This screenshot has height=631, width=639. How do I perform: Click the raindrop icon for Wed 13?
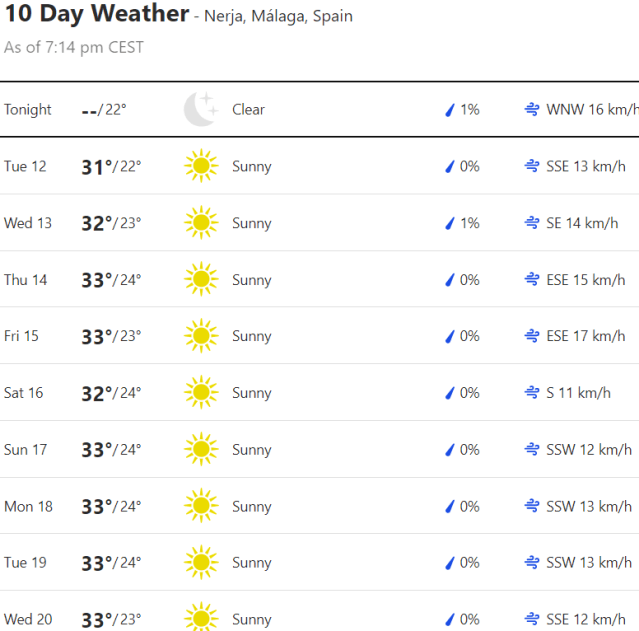450,223
